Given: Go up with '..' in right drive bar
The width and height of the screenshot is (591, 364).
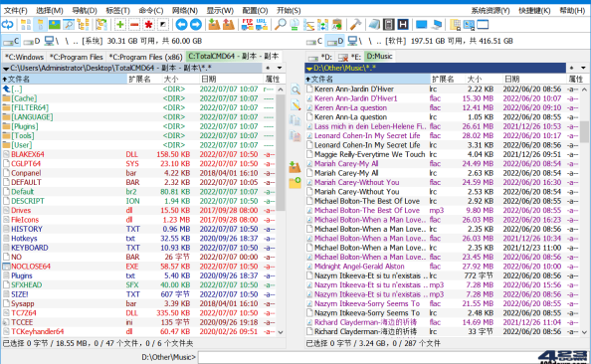Looking at the screenshot, I should tap(379, 41).
